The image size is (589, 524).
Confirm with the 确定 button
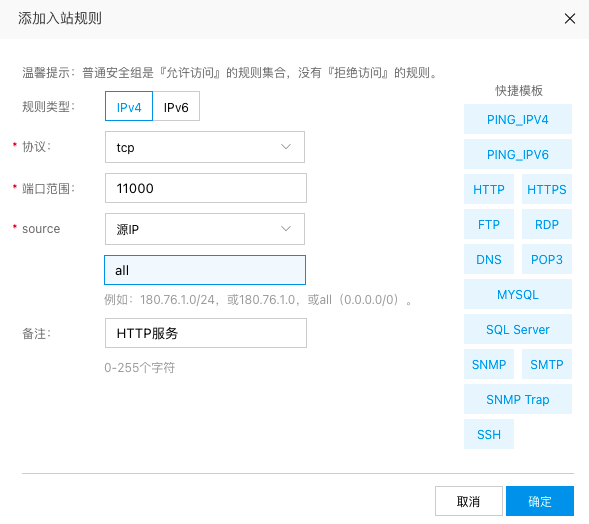(540, 501)
